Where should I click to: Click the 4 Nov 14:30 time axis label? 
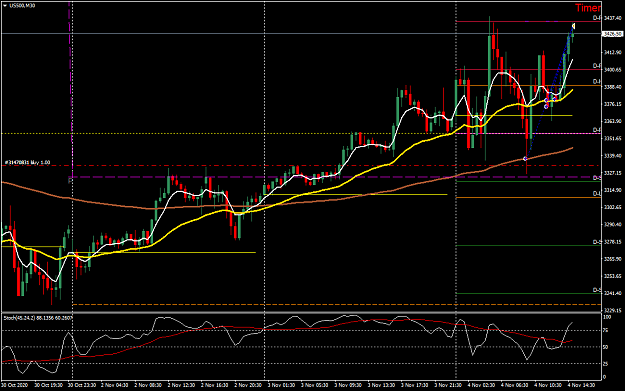(x=581, y=385)
